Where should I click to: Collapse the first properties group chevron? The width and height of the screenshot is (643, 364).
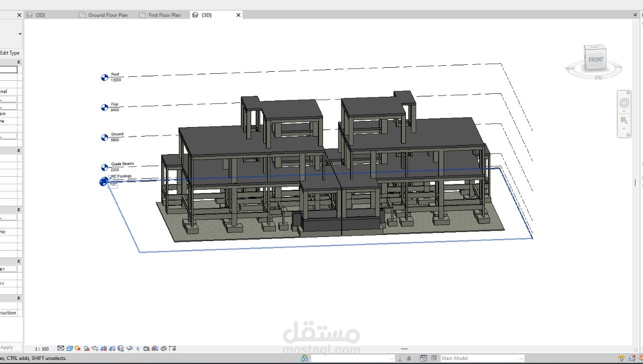tap(19, 62)
